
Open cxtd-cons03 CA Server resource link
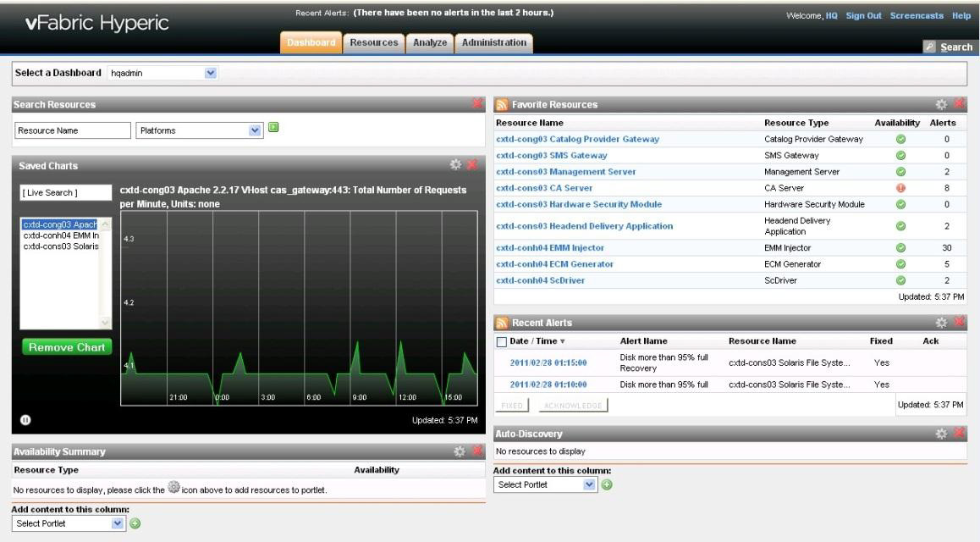pos(544,188)
